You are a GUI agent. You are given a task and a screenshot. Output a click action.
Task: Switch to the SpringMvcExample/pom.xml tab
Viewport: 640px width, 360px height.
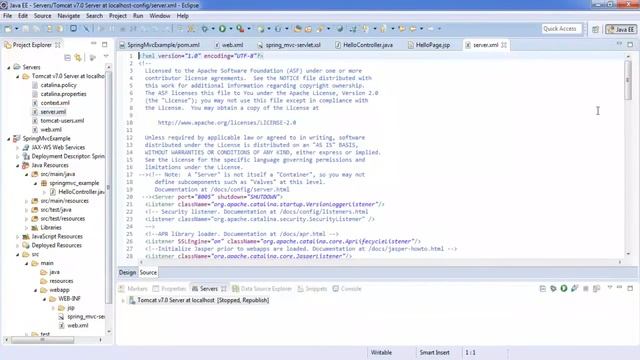coord(160,45)
